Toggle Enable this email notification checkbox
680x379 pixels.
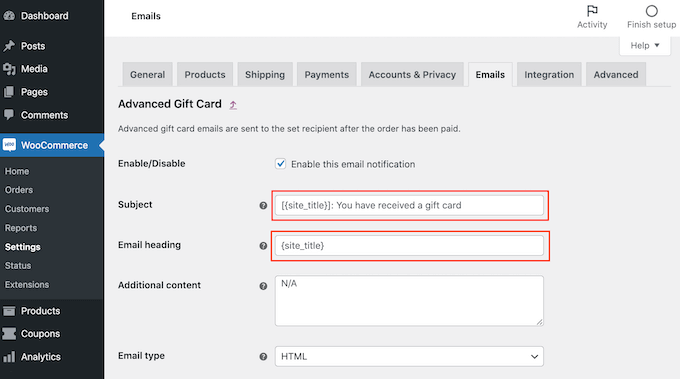[281, 164]
